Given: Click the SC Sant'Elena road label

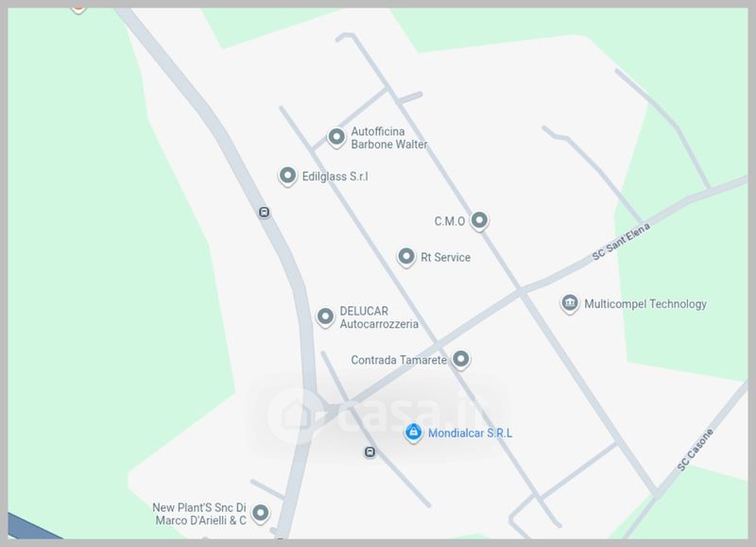Looking at the screenshot, I should point(621,242).
